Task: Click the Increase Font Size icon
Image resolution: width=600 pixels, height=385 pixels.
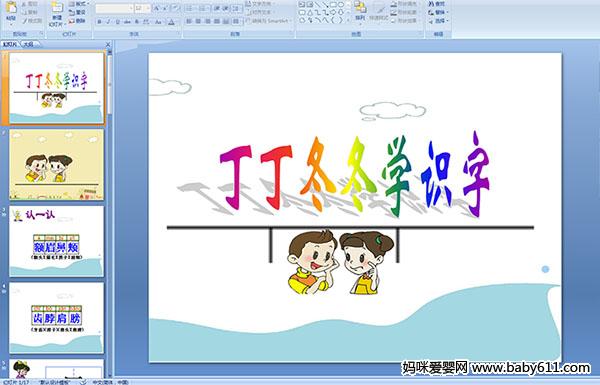Action: tap(157, 8)
